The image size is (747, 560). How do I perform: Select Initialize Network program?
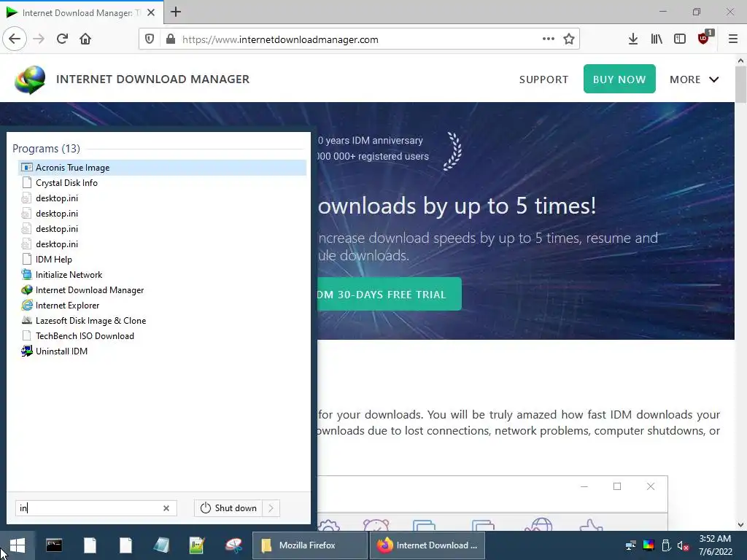coord(163,275)
